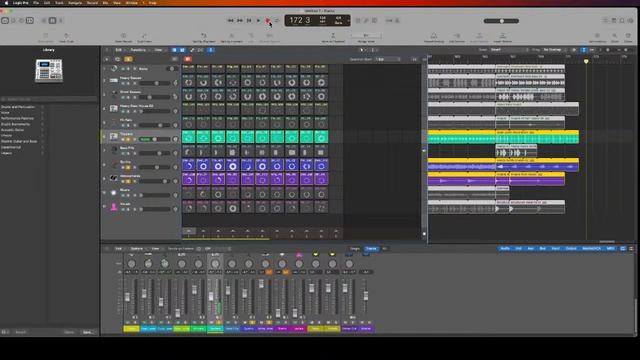Screen dimensions: 640x360
Task: Click the Fast Forward transport button
Action: (x=240, y=20)
